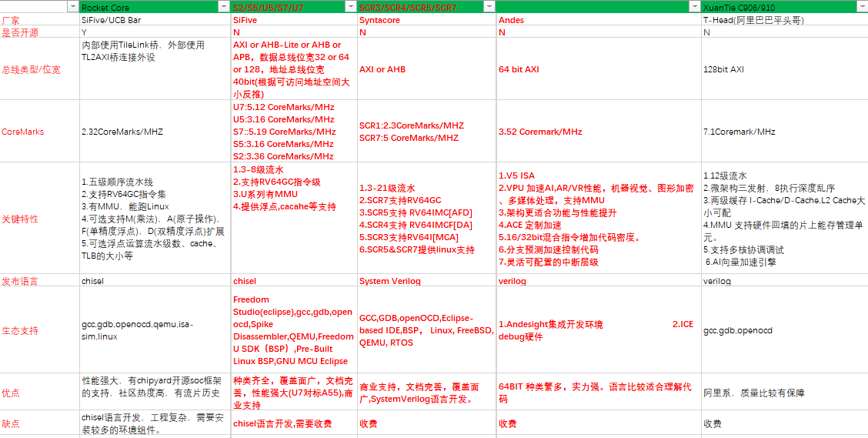Viewport: 868px width, 438px height.
Task: Select the 'SCR3/SCR4/SCR5/SCR7' header cell
Action: click(427, 7)
